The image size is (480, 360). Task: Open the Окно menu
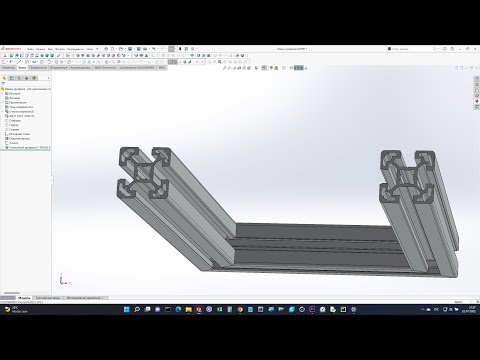tap(90, 49)
